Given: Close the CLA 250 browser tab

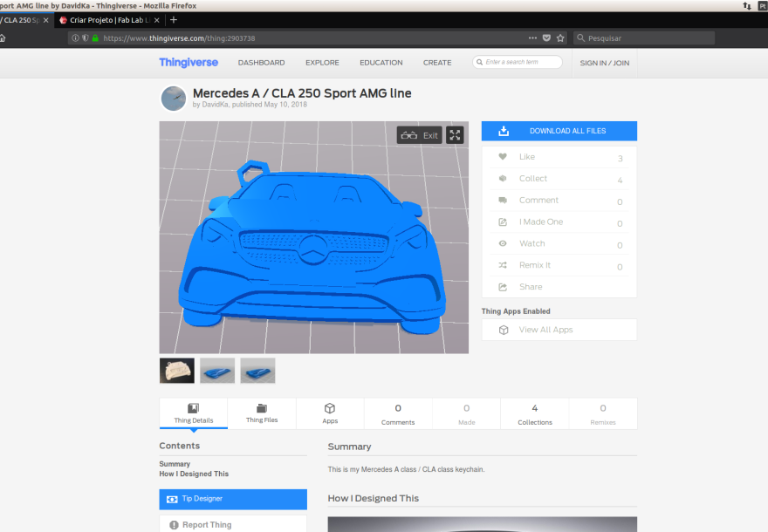Looking at the screenshot, I should (46, 20).
